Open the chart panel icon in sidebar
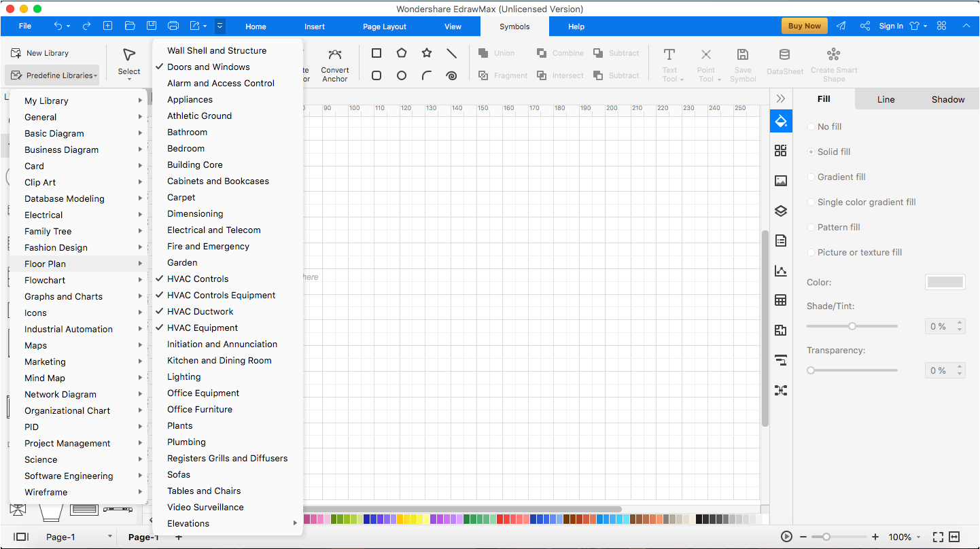 [781, 270]
